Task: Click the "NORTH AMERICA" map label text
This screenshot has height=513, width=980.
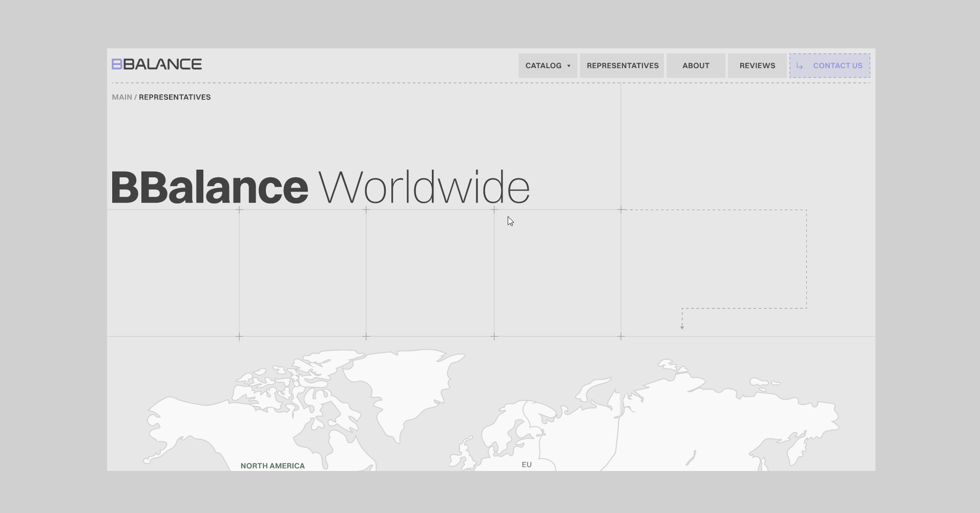Action: [x=273, y=466]
